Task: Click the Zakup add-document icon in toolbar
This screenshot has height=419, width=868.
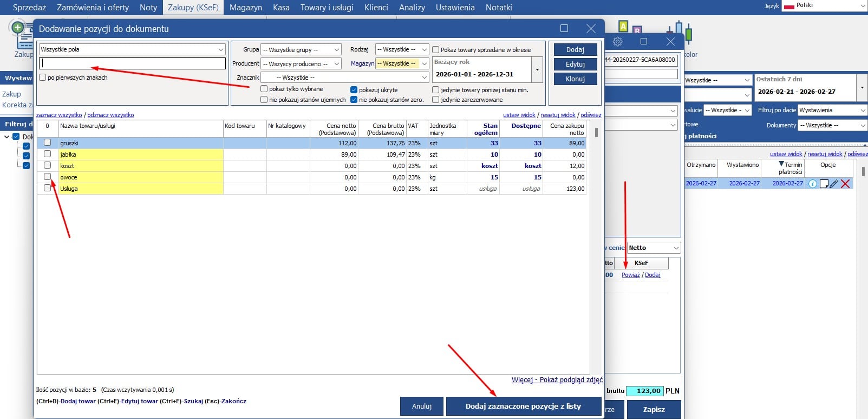Action: point(21,34)
